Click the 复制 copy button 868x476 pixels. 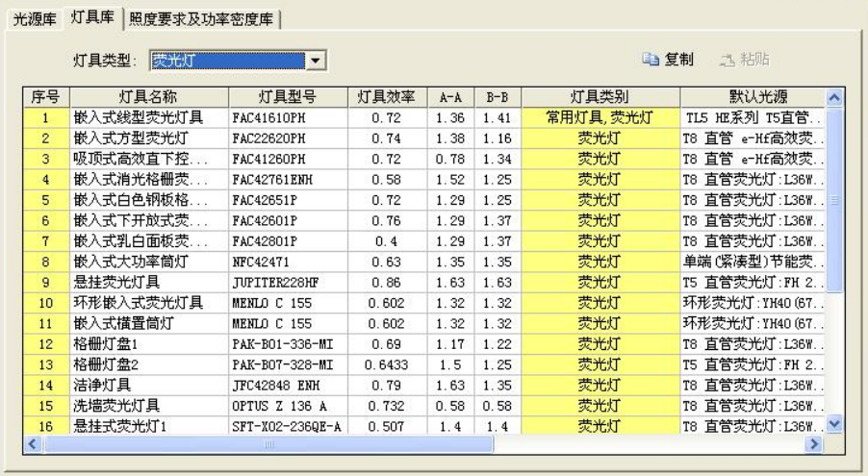(668, 60)
